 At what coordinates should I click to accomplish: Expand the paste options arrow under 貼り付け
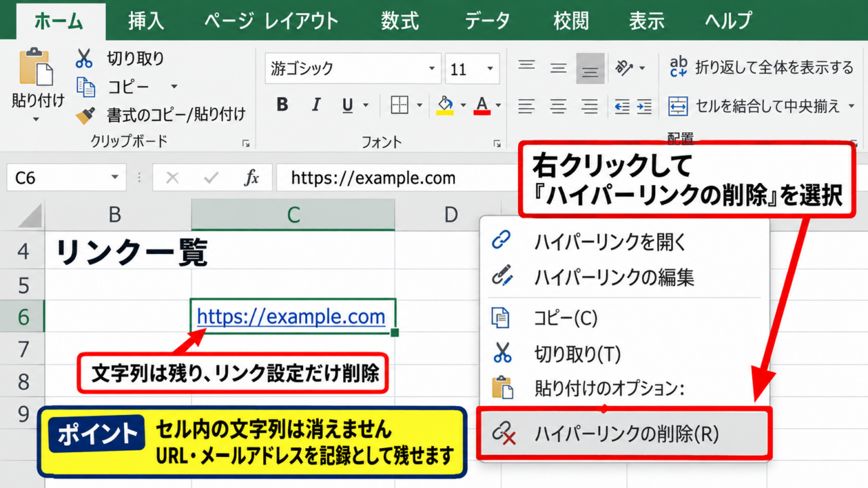point(36,120)
